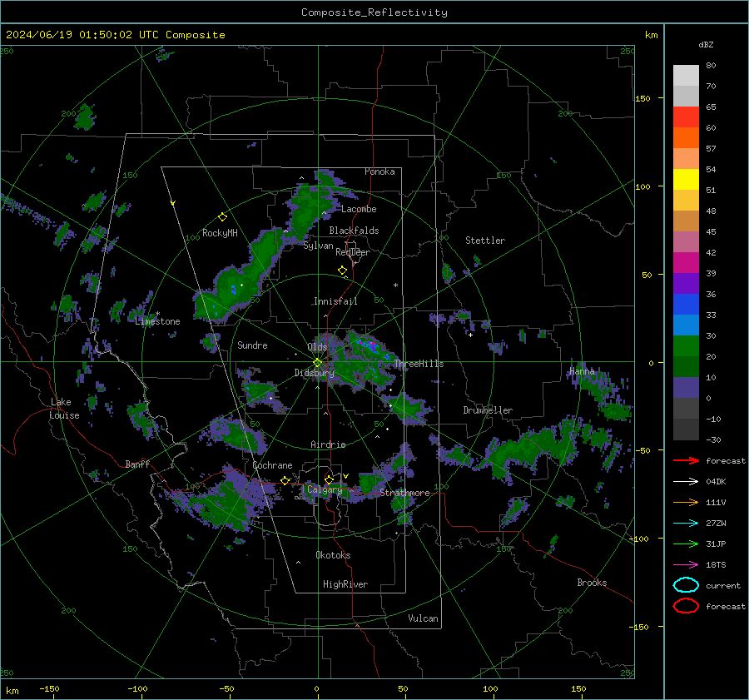Select the white 04DK arrow icon

point(686,481)
